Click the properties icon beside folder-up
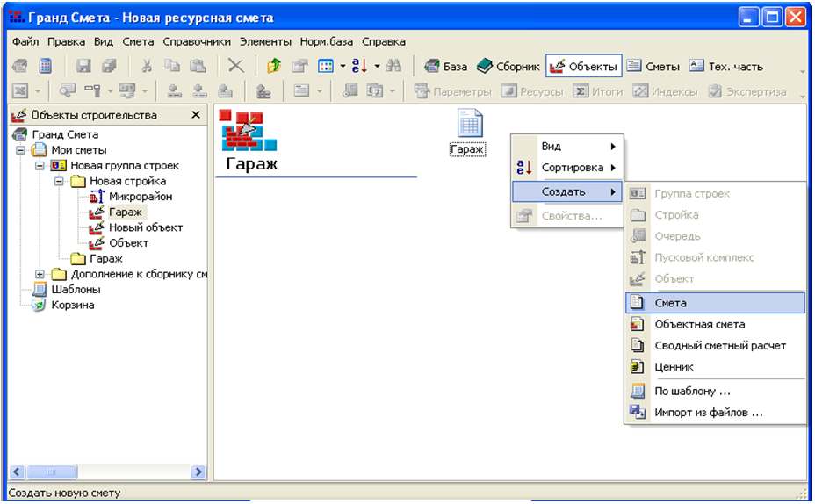815x504 pixels. [299, 66]
